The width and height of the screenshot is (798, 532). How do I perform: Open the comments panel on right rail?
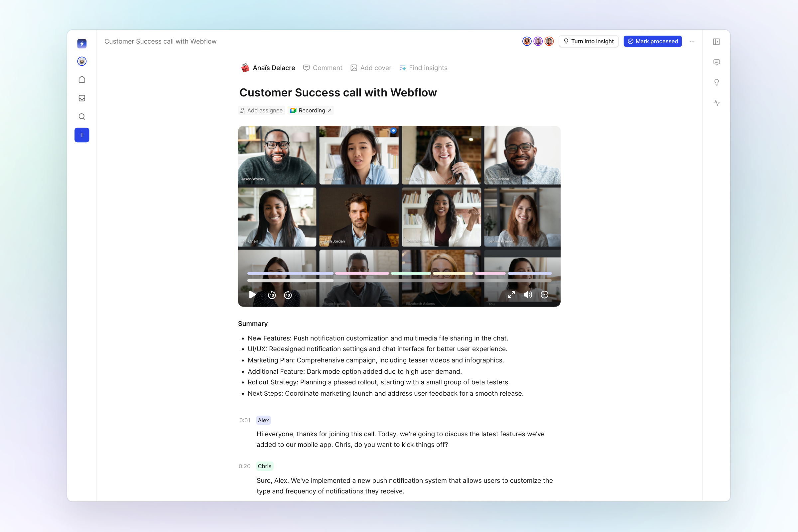tap(716, 62)
